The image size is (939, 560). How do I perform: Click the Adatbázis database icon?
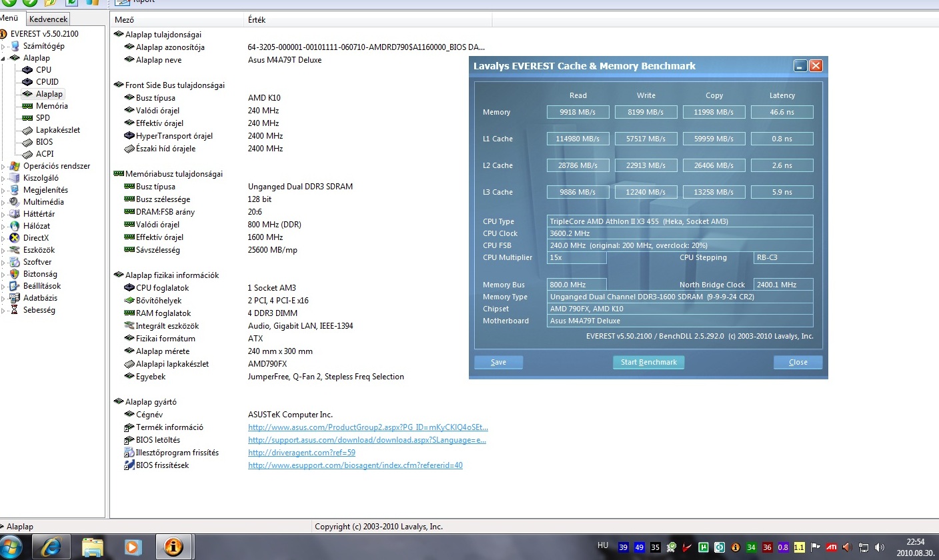point(15,298)
